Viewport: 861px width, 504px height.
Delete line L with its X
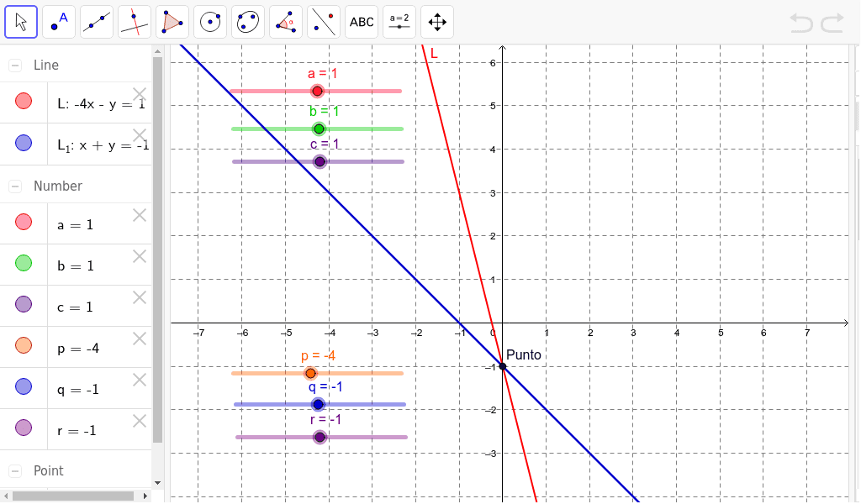point(140,94)
